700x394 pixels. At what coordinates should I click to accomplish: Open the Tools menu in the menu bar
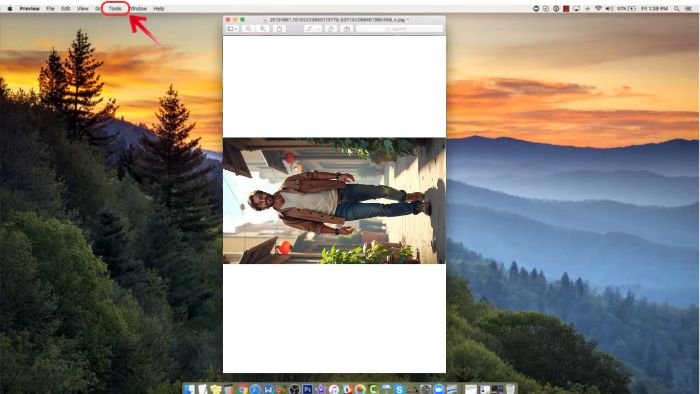tap(115, 8)
